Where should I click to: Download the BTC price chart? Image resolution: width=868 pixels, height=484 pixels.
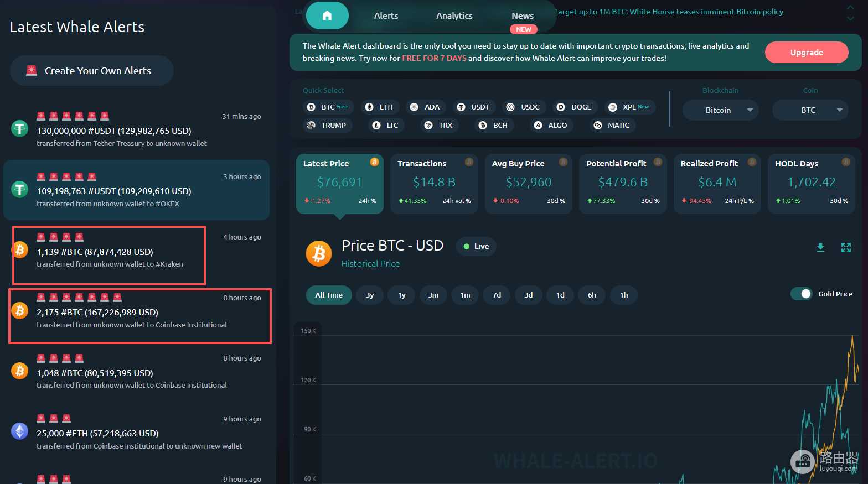pos(820,247)
